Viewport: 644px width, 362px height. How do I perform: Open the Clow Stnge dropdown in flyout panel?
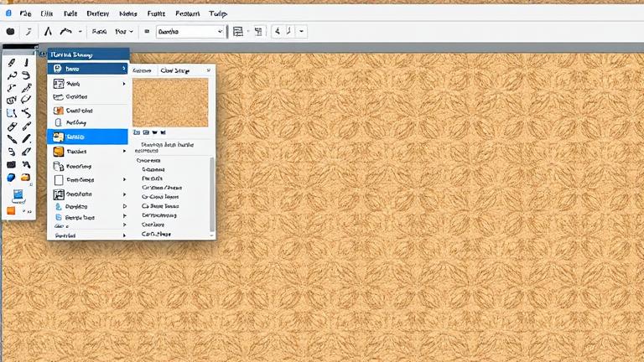pyautogui.click(x=185, y=70)
